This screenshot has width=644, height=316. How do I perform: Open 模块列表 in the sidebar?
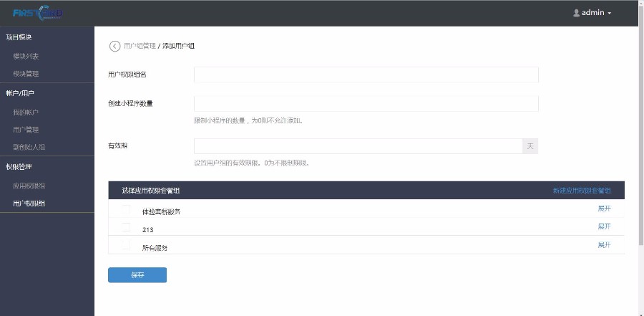26,57
